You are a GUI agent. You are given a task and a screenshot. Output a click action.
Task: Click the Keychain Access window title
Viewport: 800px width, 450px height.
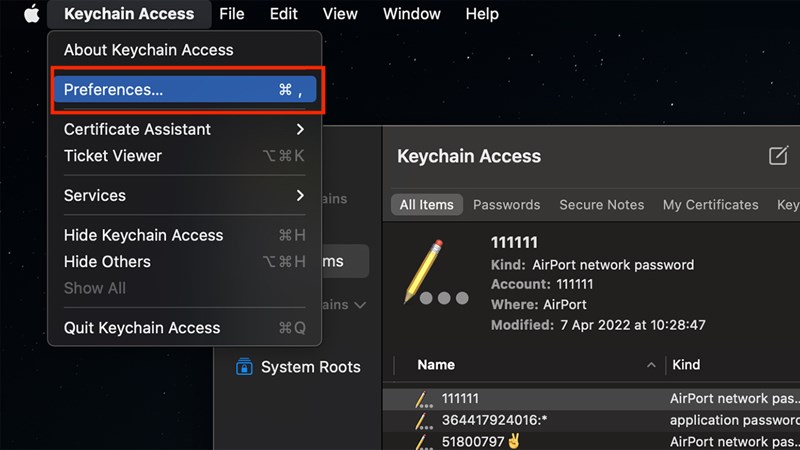(469, 156)
